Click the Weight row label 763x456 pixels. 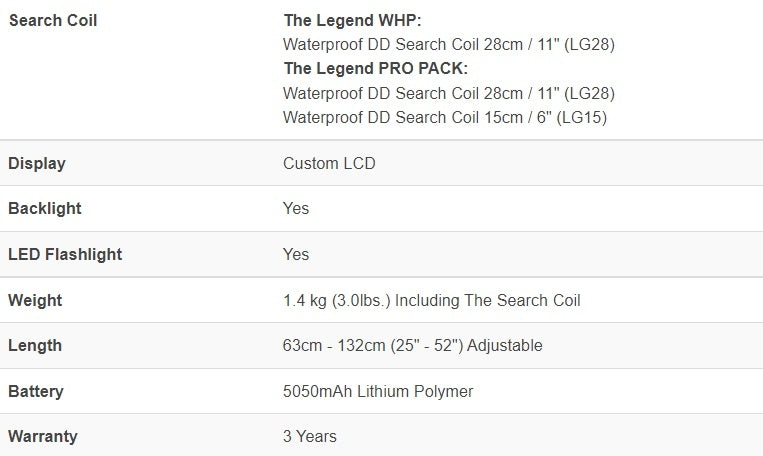point(35,300)
